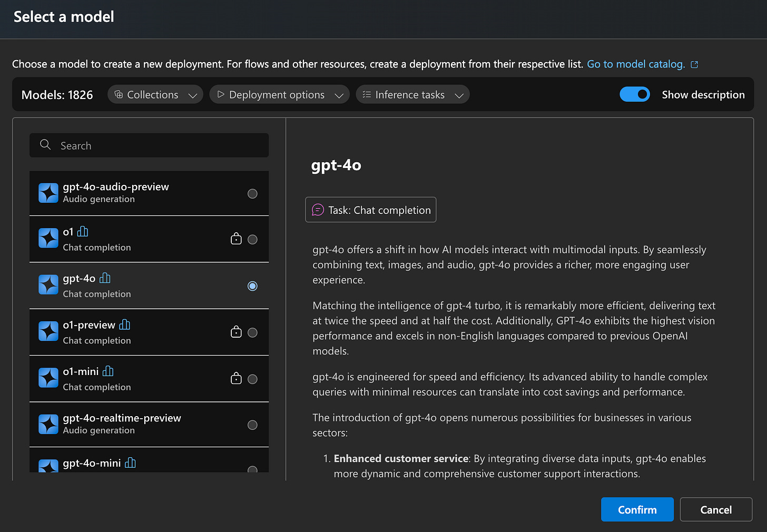
Task: Turn off the Show description toggle
Action: pos(635,94)
